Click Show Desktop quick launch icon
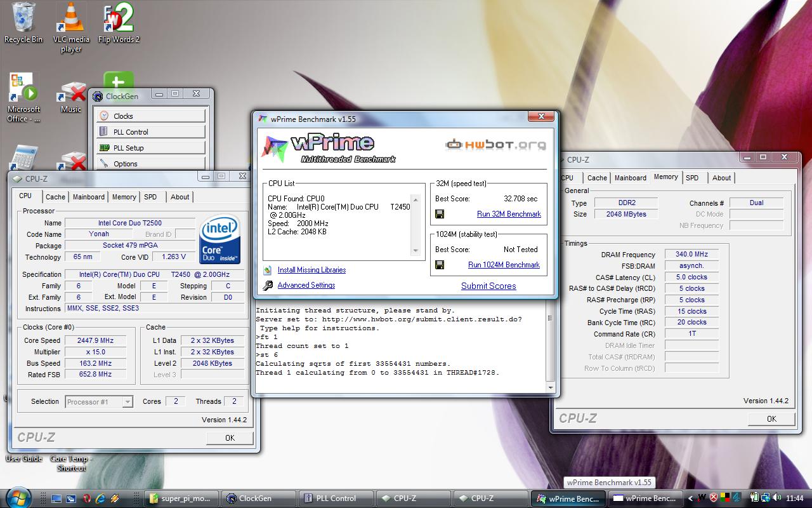The image size is (812, 508). pos(56,498)
